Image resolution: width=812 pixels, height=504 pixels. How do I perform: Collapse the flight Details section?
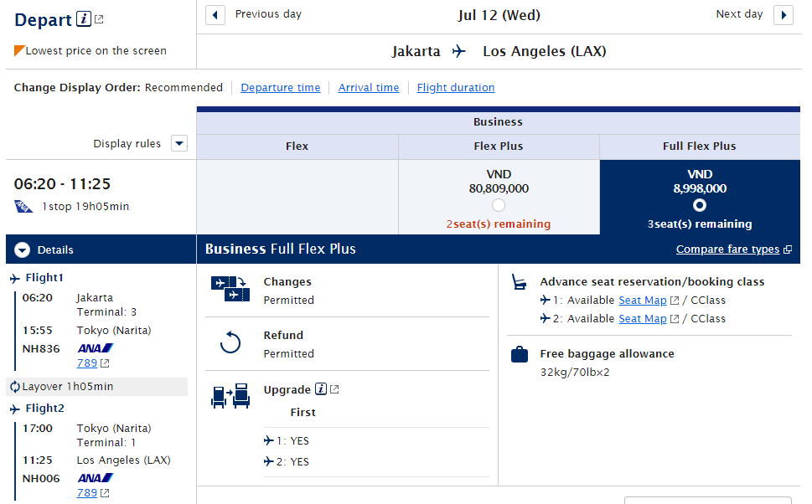[23, 249]
